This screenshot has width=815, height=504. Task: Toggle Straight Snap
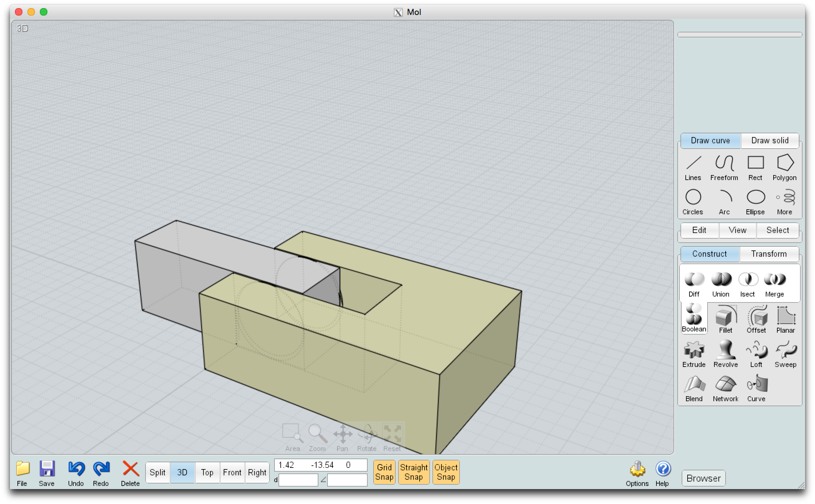414,472
